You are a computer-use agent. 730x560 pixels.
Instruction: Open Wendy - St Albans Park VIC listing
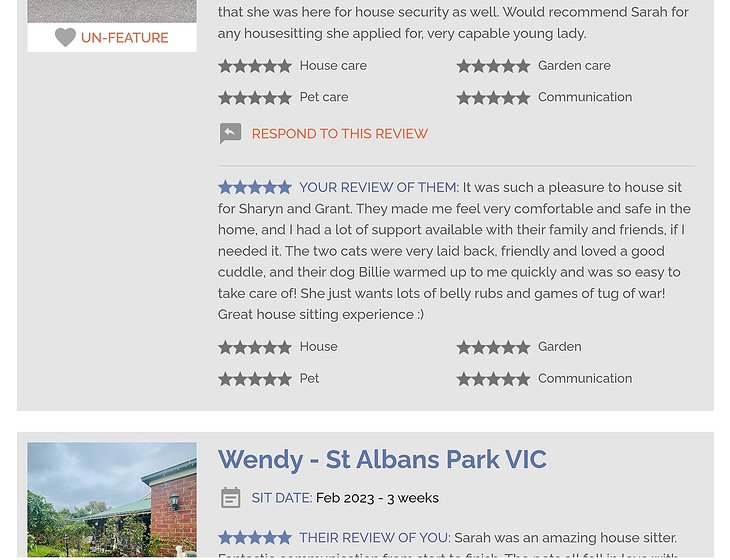[x=382, y=460]
